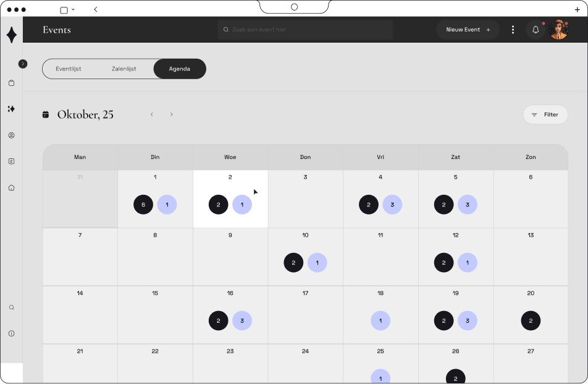Select day 21 in the calendar
The height and width of the screenshot is (384, 588).
pos(80,364)
